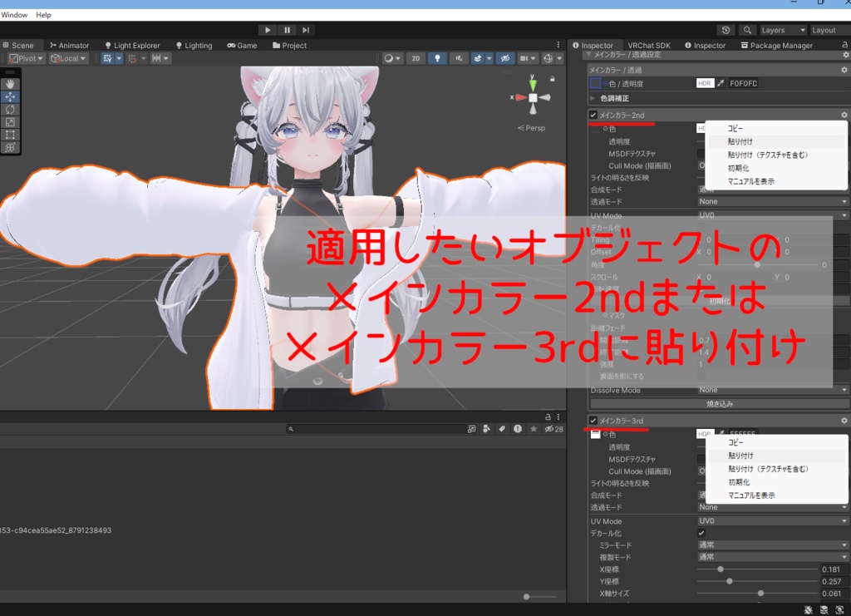Toggle the Persp projection label

coord(531,128)
